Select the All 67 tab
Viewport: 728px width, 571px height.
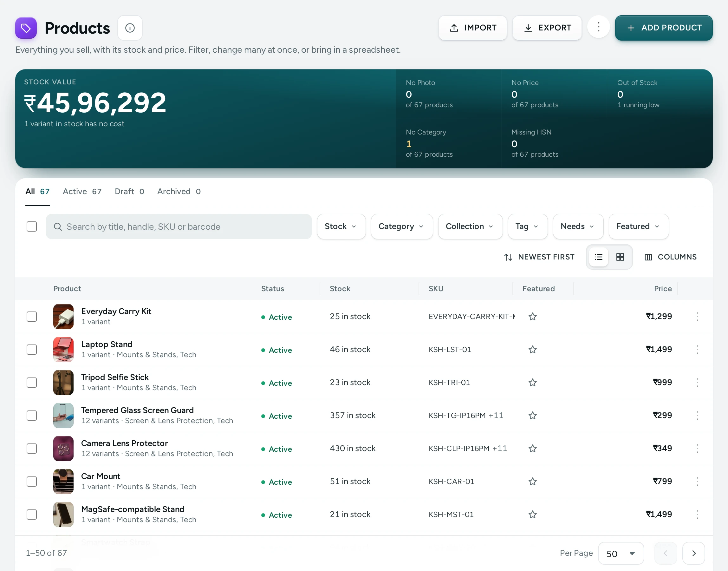(37, 192)
